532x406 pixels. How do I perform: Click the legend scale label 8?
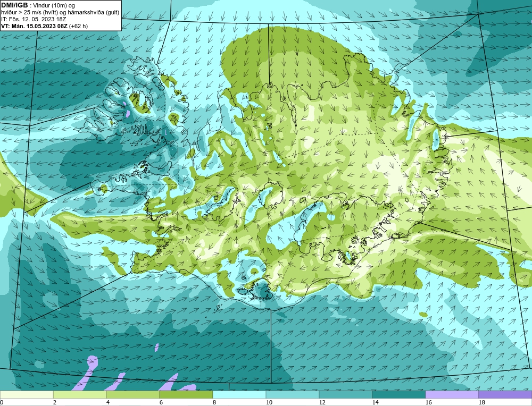point(214,403)
